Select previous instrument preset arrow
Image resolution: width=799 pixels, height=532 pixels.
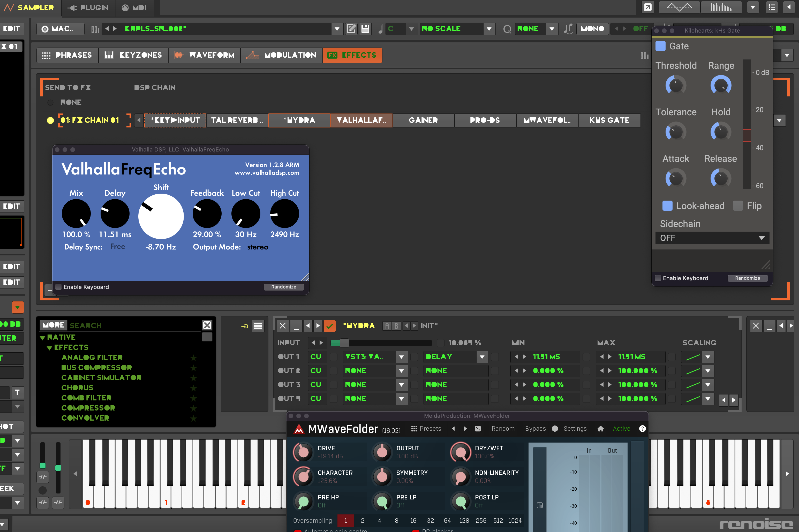click(x=107, y=29)
